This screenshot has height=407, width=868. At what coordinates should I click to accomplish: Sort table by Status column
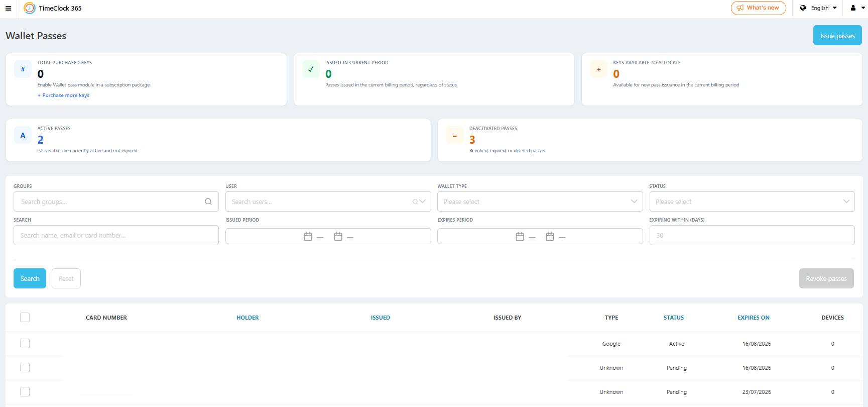click(674, 318)
